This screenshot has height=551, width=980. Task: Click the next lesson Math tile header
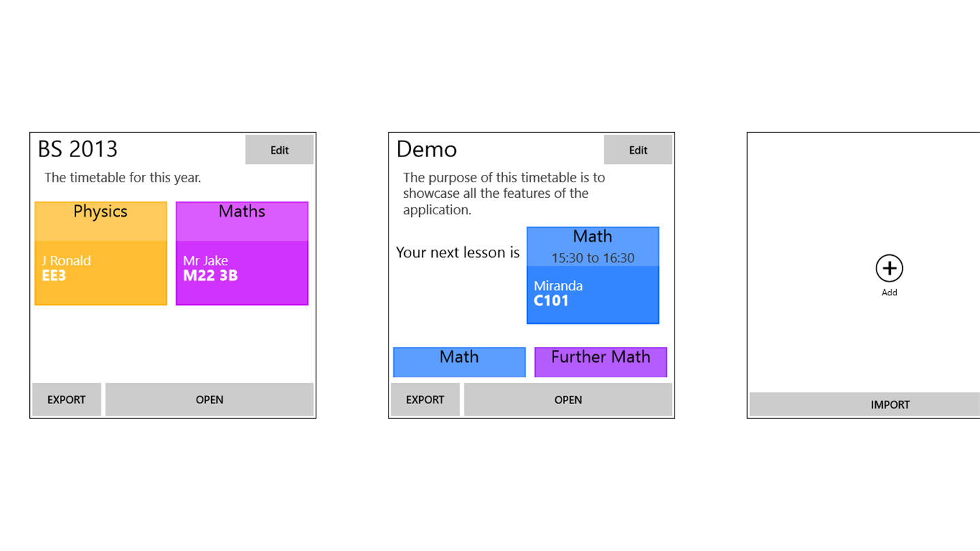pyautogui.click(x=592, y=237)
